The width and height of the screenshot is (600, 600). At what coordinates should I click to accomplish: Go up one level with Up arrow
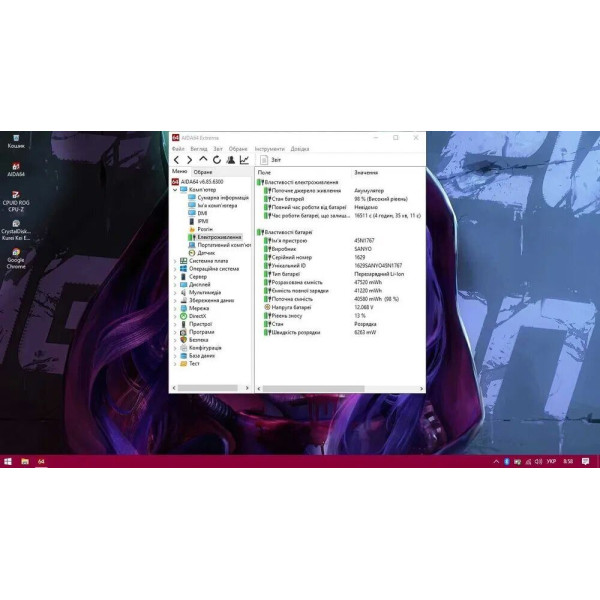203,160
